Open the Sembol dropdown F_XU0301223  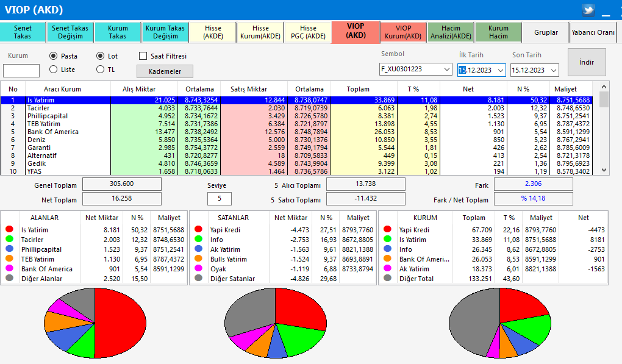[415, 70]
